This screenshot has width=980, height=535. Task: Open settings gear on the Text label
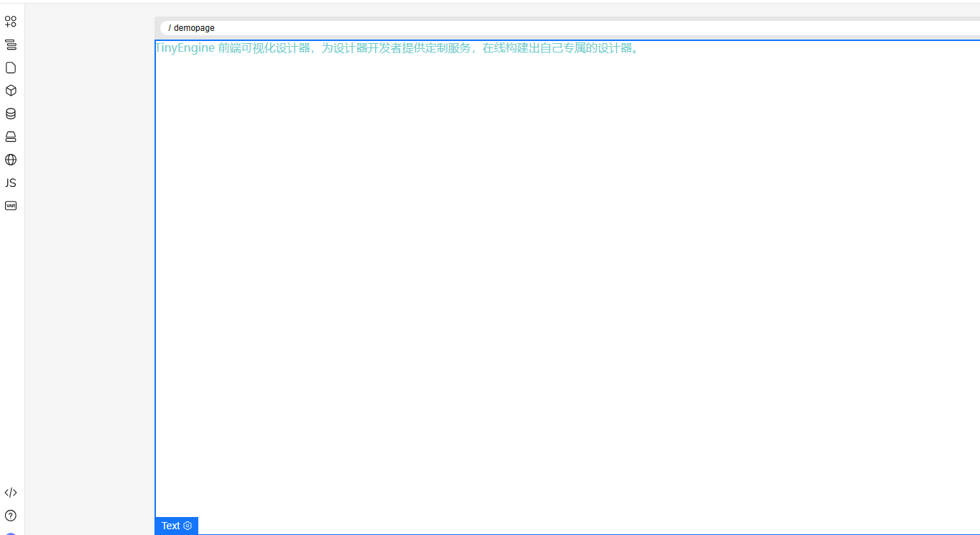tap(188, 526)
